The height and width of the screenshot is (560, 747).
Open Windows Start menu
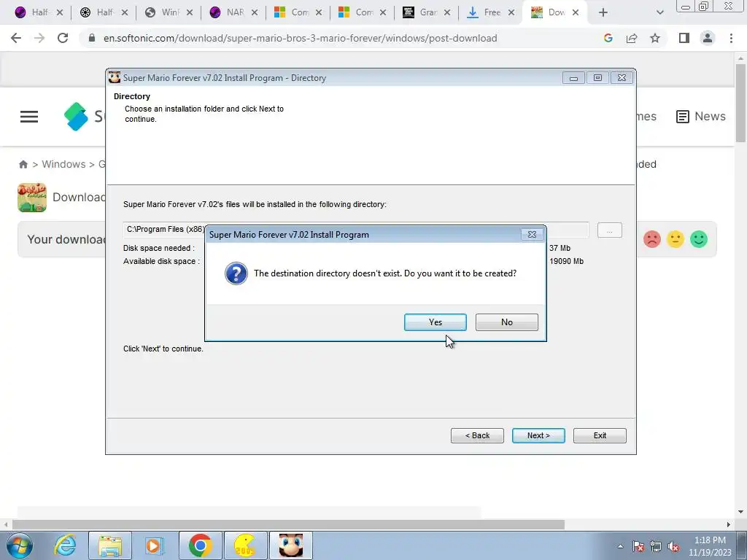[x=19, y=545]
